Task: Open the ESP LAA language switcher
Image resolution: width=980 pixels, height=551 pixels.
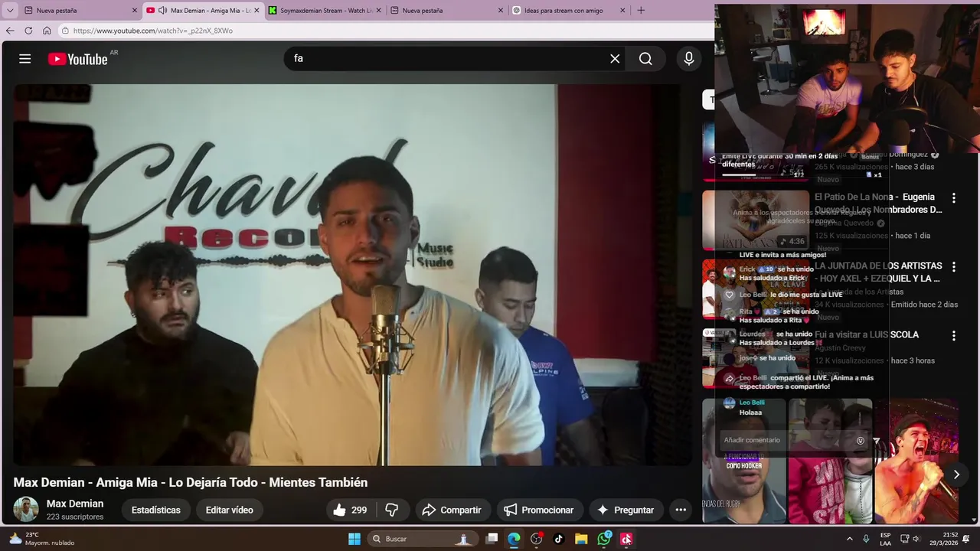Action: (885, 539)
